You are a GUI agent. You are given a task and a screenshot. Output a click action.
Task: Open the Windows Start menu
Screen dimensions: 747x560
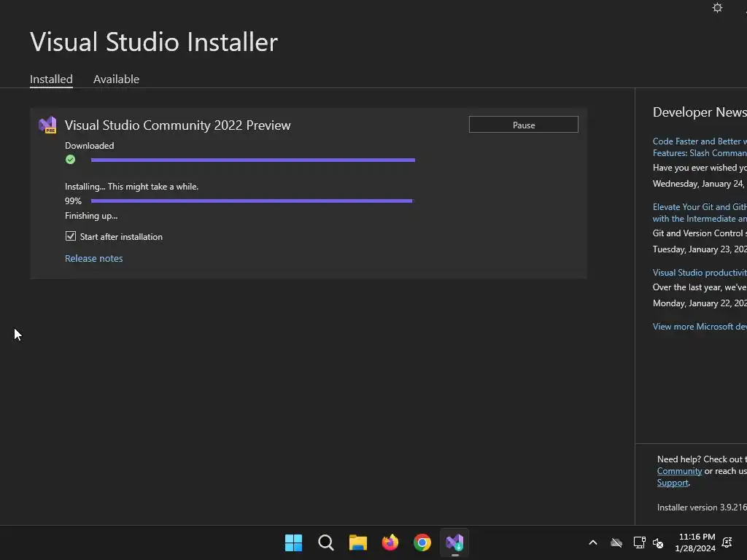[293, 542]
